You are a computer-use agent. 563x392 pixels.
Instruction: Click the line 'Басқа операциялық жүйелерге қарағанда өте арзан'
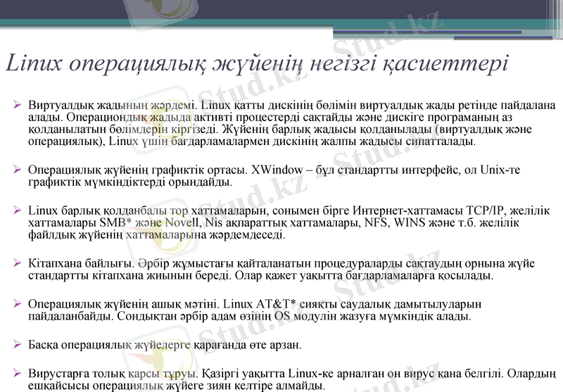click(165, 345)
